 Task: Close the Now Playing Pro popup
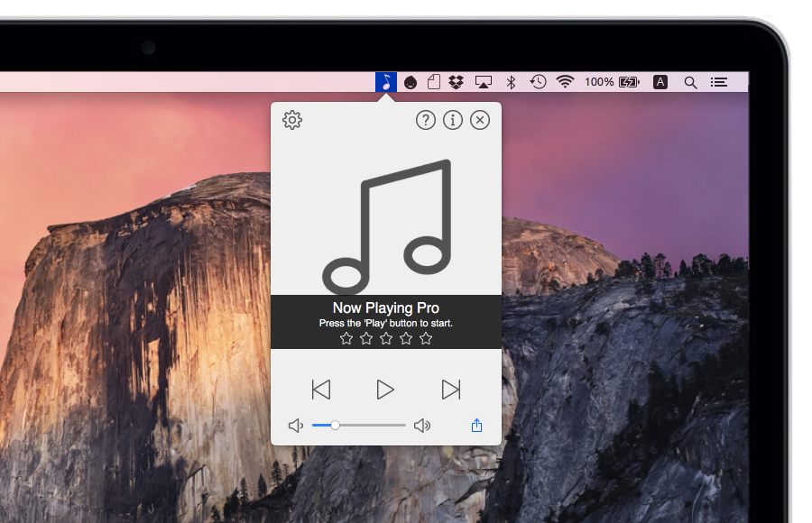480,120
